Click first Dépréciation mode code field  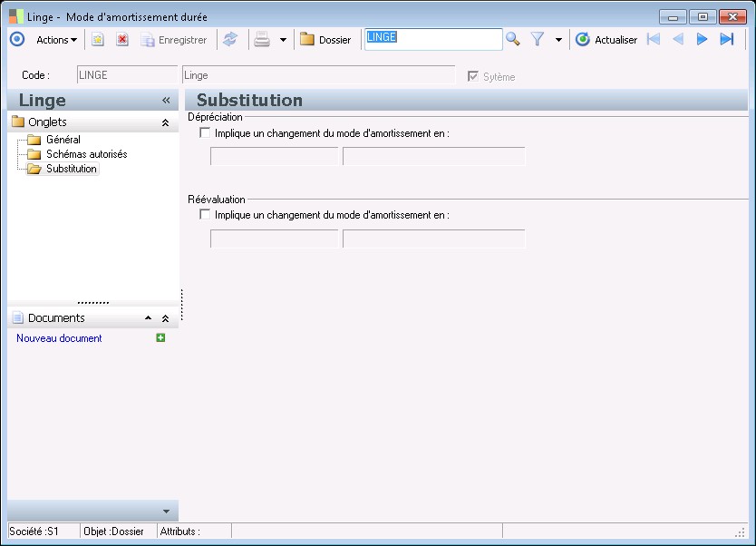point(275,156)
